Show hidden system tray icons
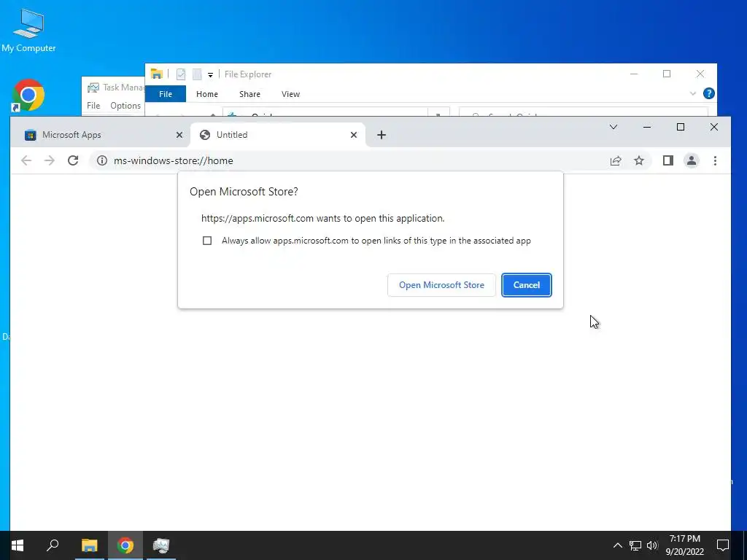The width and height of the screenshot is (747, 560). [x=617, y=545]
